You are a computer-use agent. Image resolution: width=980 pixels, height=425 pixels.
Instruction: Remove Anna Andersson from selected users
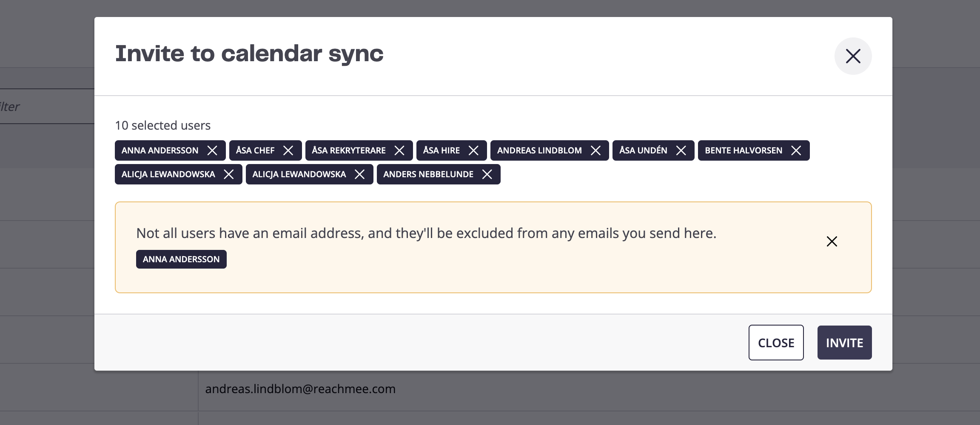[212, 150]
